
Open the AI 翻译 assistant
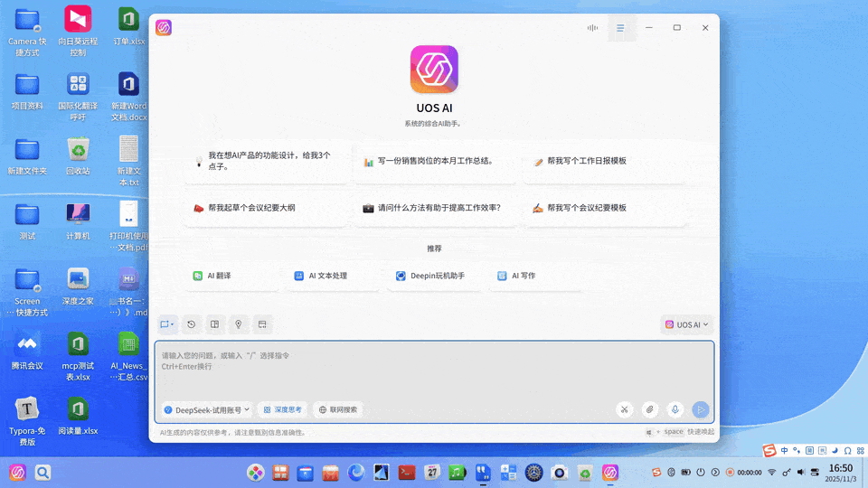coord(232,276)
